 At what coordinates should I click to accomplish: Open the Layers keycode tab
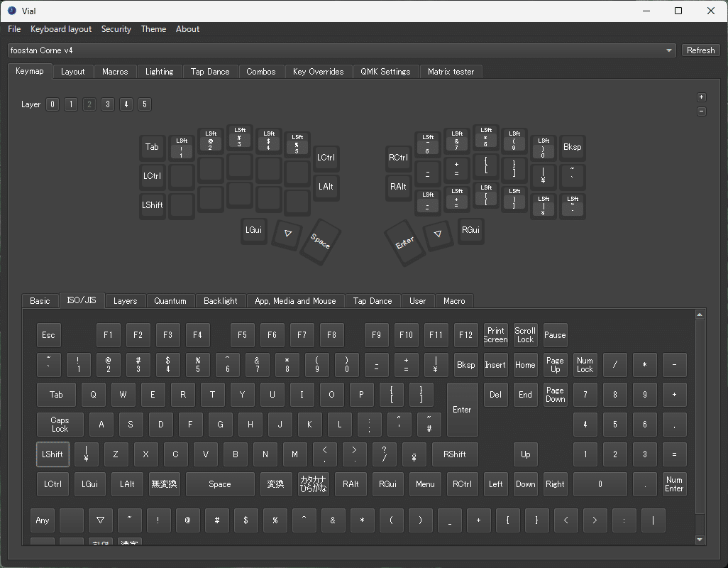(x=126, y=301)
